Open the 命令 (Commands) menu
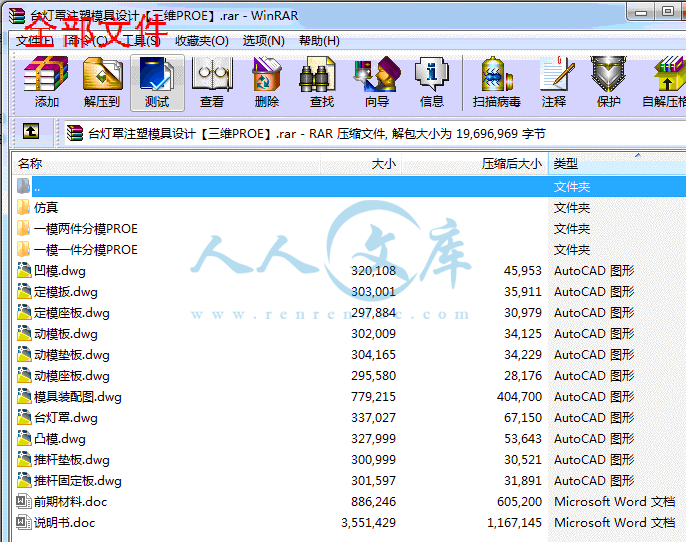The height and width of the screenshot is (542, 686). tap(86, 41)
